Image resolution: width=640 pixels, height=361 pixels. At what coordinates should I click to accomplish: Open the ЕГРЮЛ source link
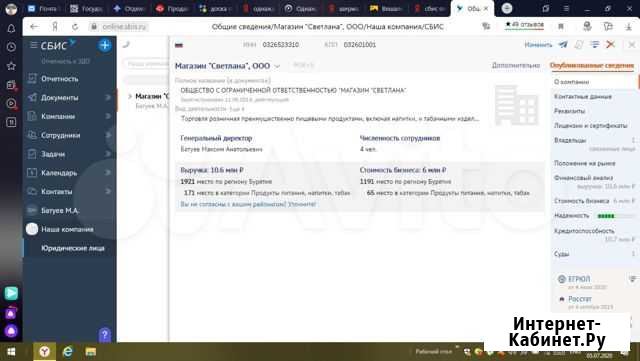579,279
